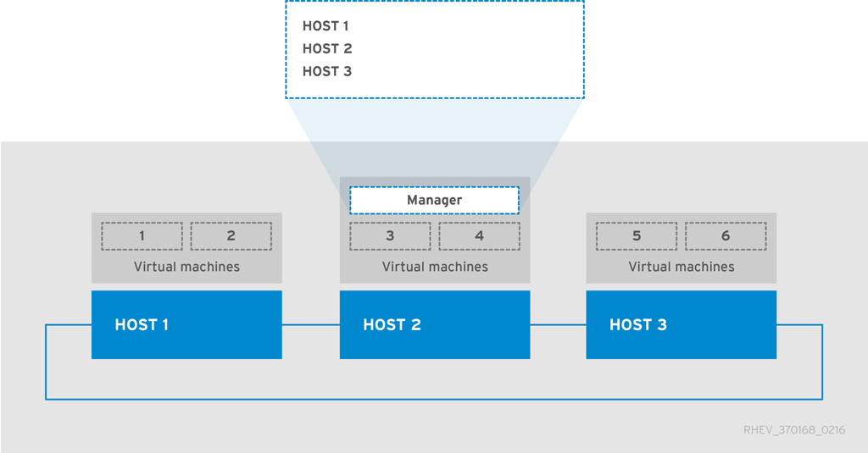Click virtual machine box 1

[x=142, y=236]
